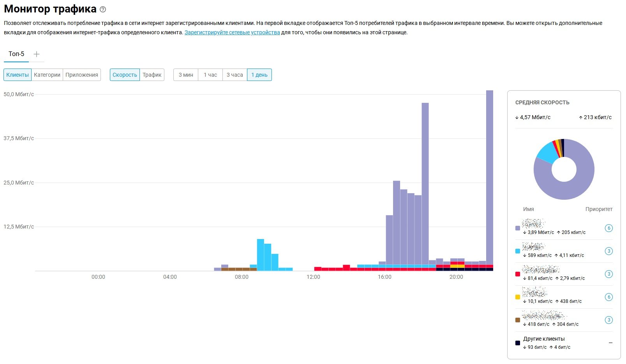This screenshot has width=626, height=364.
Task: Click priority badge 6 of the yellow client
Action: tap(608, 297)
